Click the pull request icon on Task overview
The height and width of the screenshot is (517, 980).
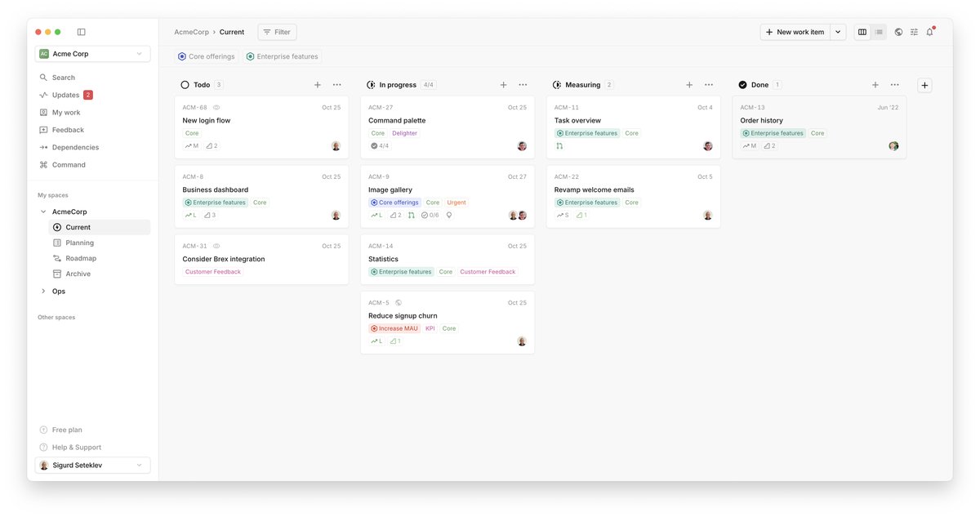pos(559,146)
